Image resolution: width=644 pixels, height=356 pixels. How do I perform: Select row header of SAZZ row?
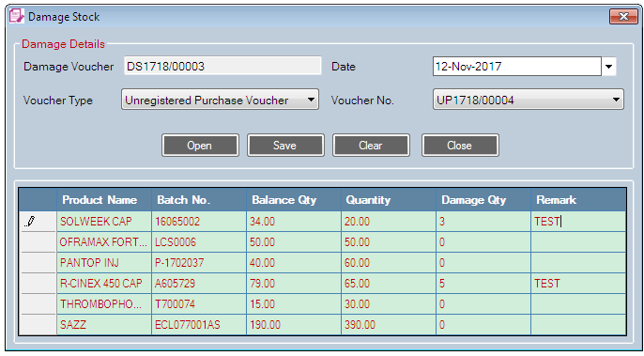pos(38,325)
